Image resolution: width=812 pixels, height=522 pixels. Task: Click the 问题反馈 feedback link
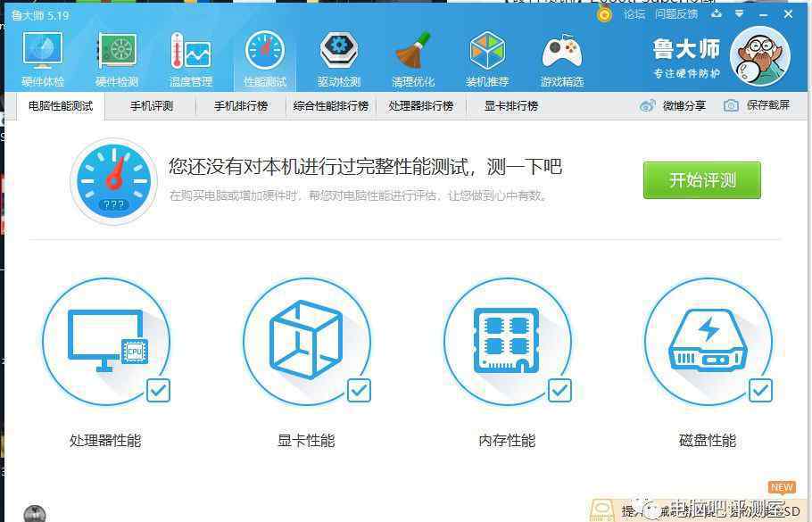click(676, 14)
